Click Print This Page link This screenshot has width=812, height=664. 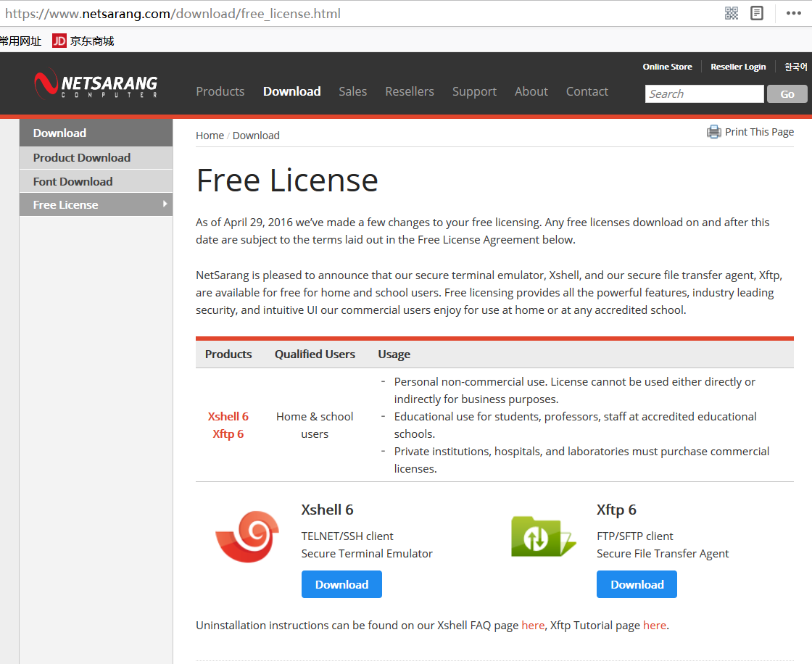coord(759,132)
